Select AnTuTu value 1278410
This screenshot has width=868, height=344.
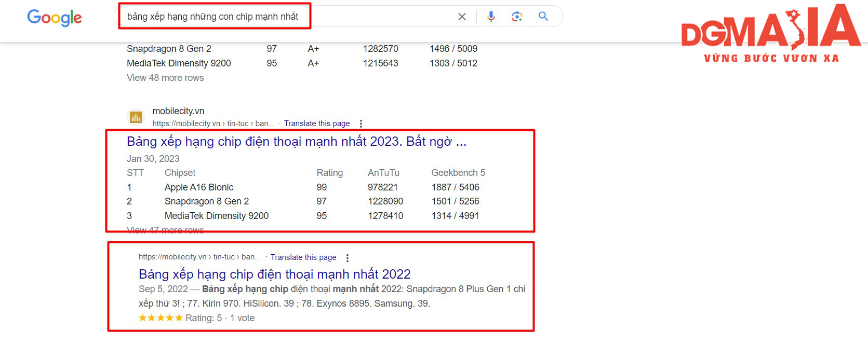pyautogui.click(x=385, y=216)
